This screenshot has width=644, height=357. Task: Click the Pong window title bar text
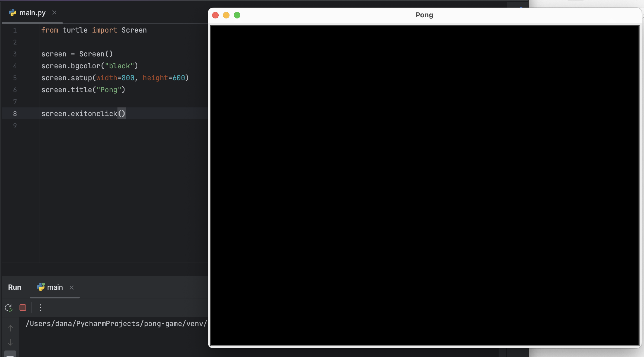tap(424, 15)
